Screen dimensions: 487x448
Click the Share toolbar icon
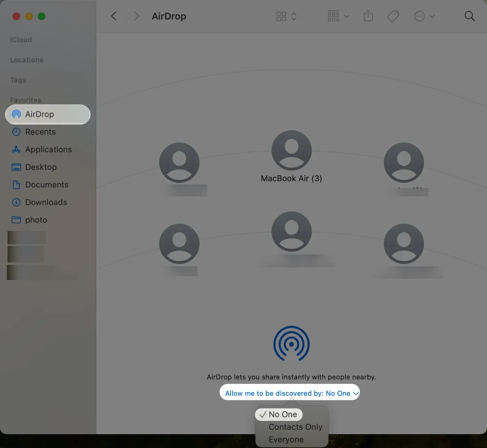(368, 16)
